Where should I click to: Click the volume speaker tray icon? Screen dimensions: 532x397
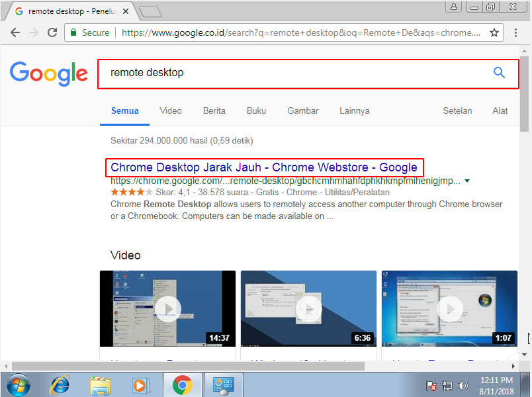coord(463,386)
